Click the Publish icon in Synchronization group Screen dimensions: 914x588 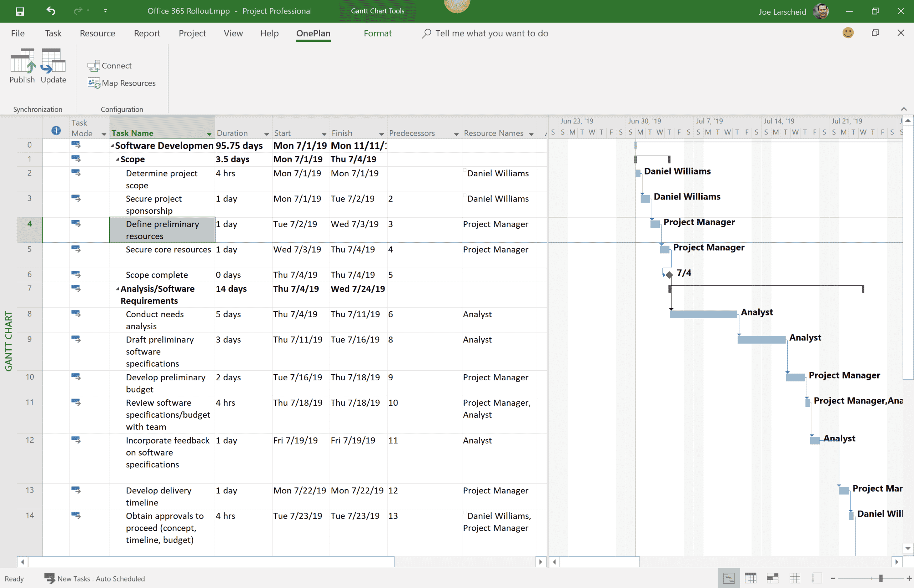point(22,66)
